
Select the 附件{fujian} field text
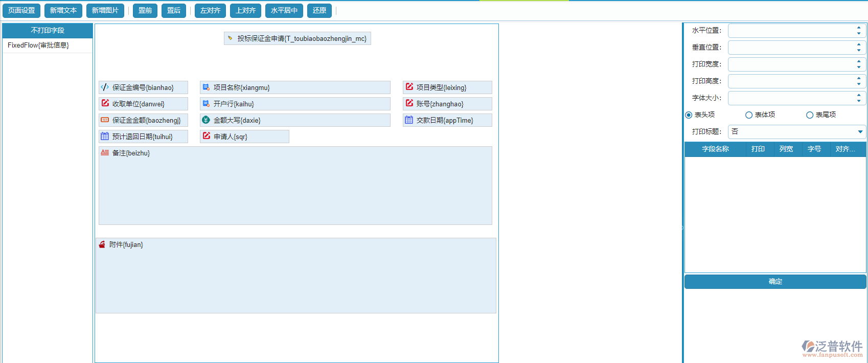click(x=126, y=244)
